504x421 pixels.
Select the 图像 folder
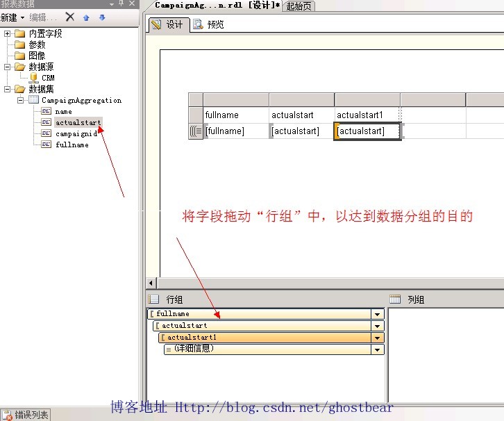37,56
